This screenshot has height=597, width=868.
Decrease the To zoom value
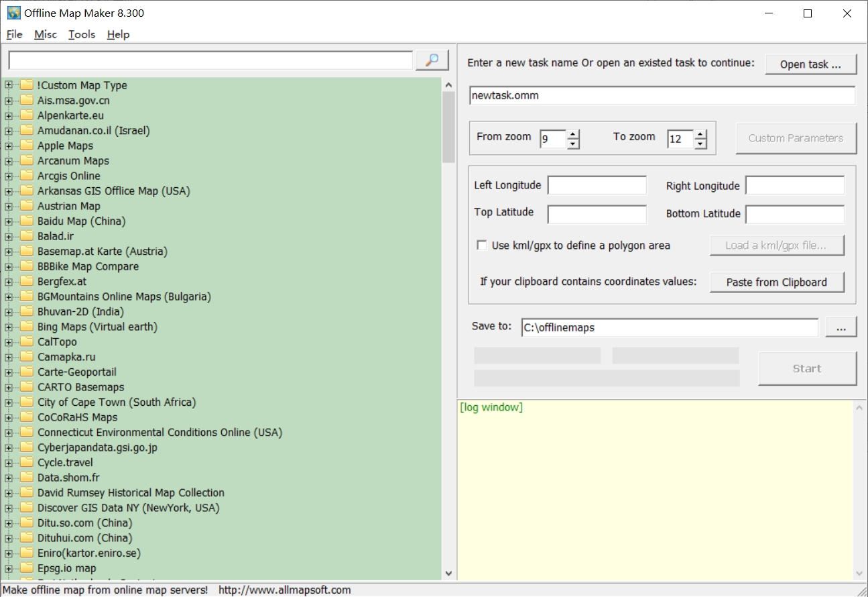click(700, 144)
